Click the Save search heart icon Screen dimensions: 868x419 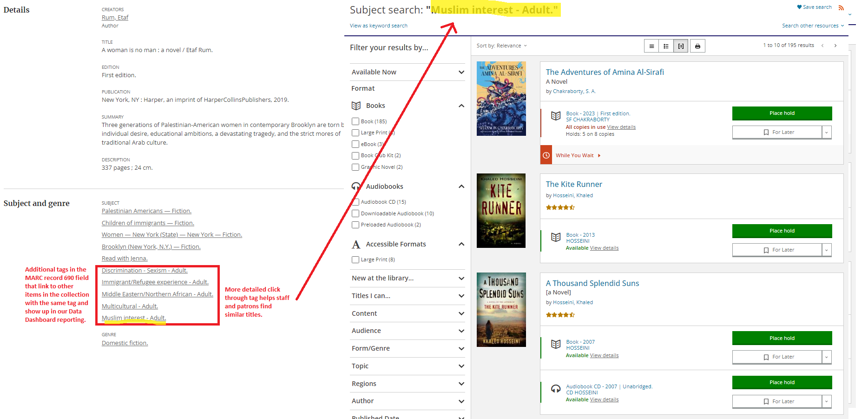(x=799, y=7)
